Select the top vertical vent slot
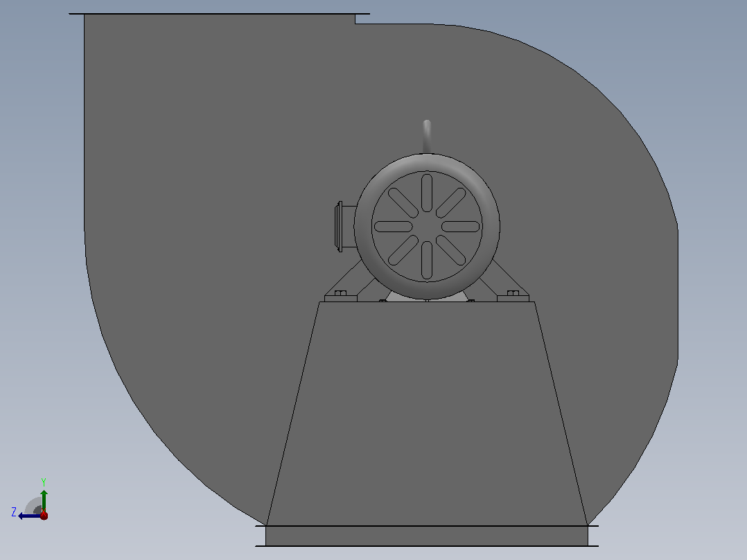Viewport: 747px width, 560px height. click(427, 193)
